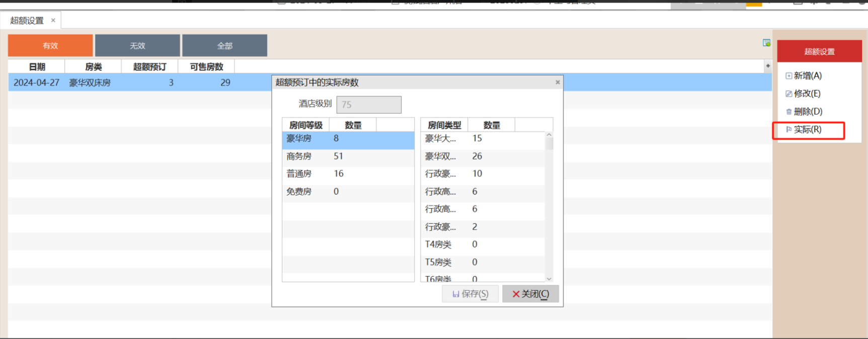Close the 超额预订中的实际房数 dialog with X
868x339 pixels.
tap(558, 82)
